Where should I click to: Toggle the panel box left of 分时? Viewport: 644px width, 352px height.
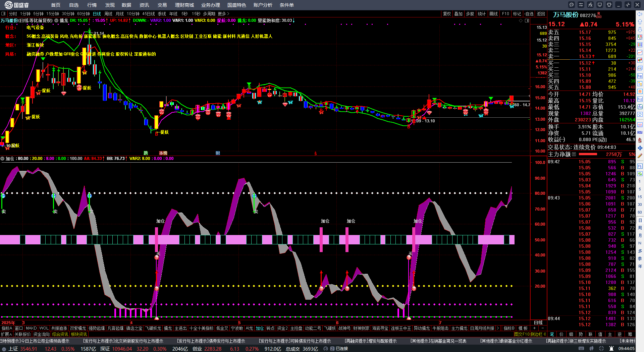pos(4,14)
